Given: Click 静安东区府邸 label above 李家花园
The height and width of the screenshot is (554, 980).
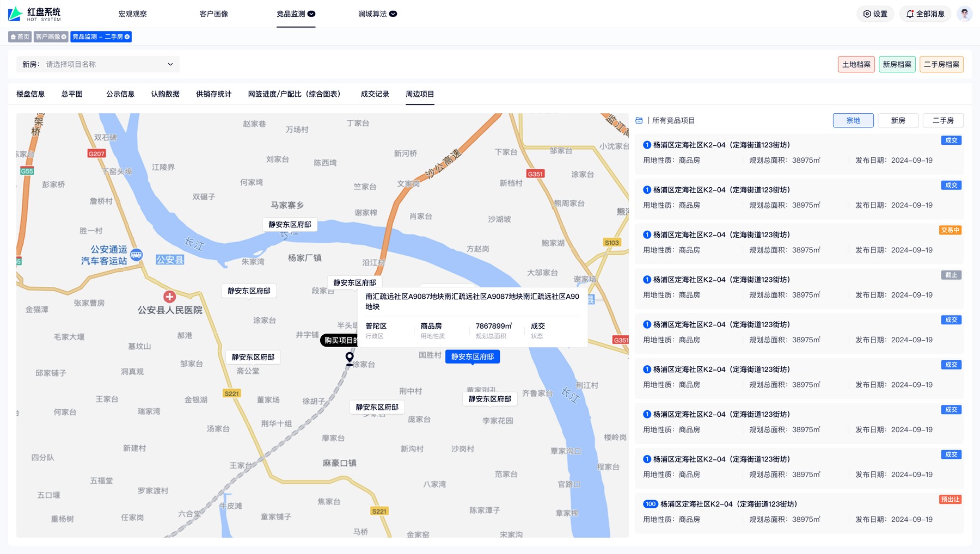Looking at the screenshot, I should 490,399.
